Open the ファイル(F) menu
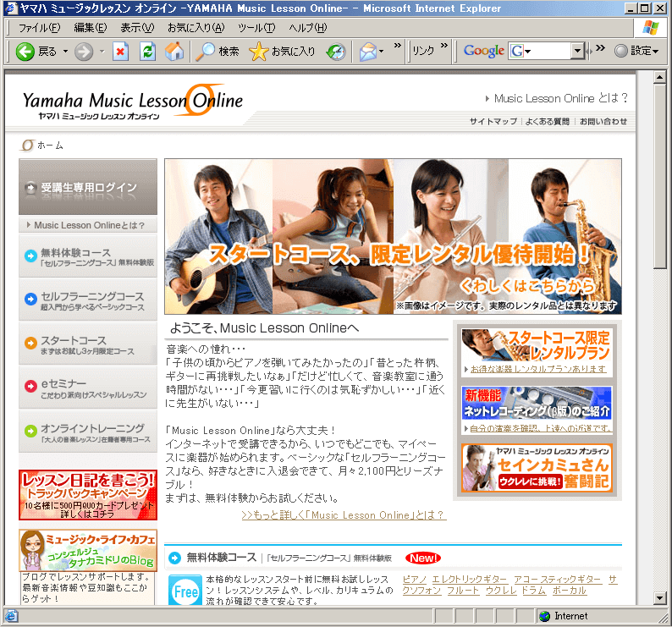672x627 pixels. [39, 28]
